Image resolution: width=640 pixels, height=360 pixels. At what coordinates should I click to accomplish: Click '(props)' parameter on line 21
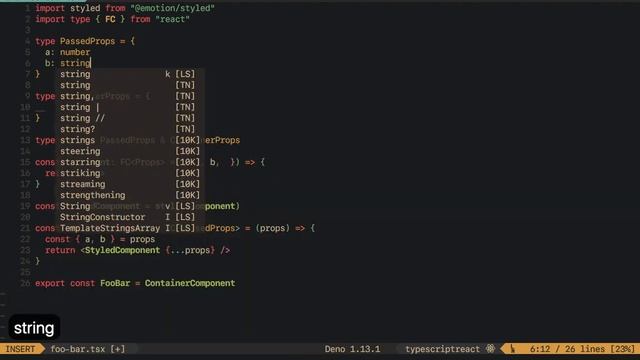point(272,228)
